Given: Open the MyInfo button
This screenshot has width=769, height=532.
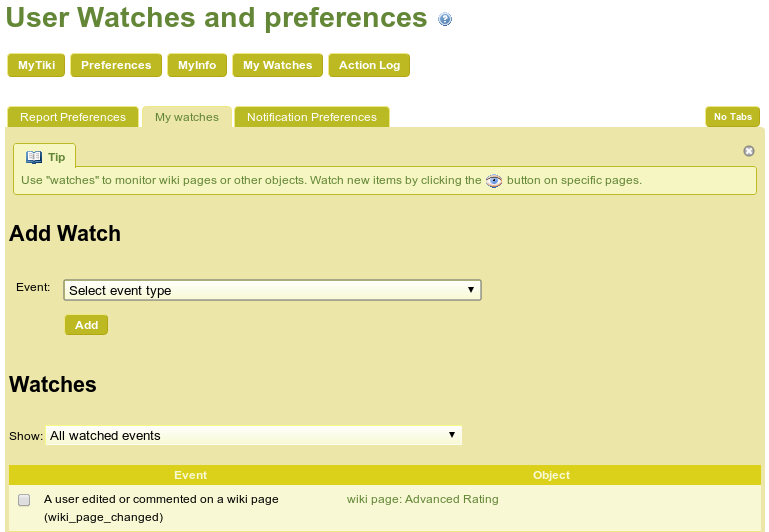Looking at the screenshot, I should coord(197,65).
